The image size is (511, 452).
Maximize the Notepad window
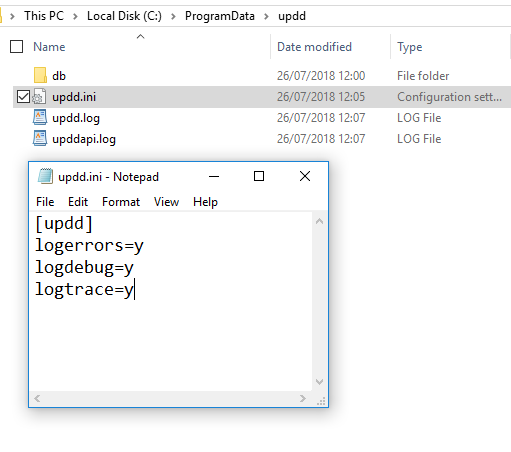[259, 176]
